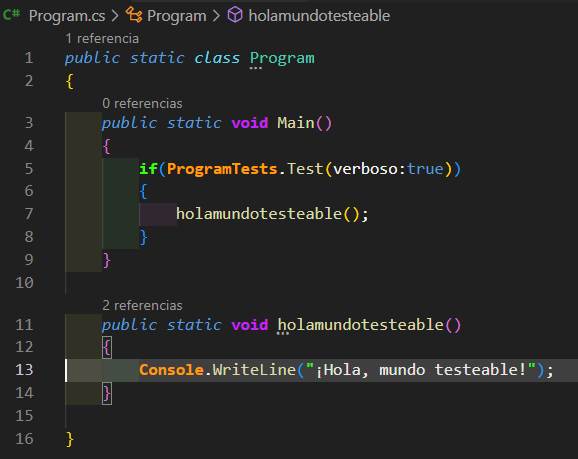Click ProgramTests identifier in if statement

point(222,169)
